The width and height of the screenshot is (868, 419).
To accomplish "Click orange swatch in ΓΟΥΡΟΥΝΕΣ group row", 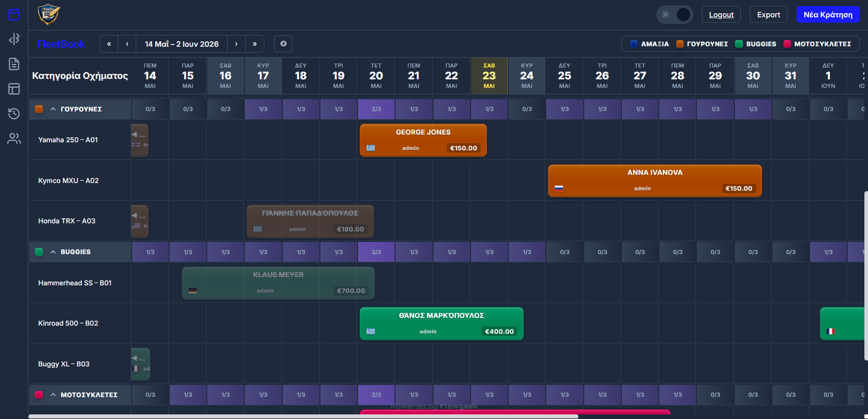I will pyautogui.click(x=39, y=109).
